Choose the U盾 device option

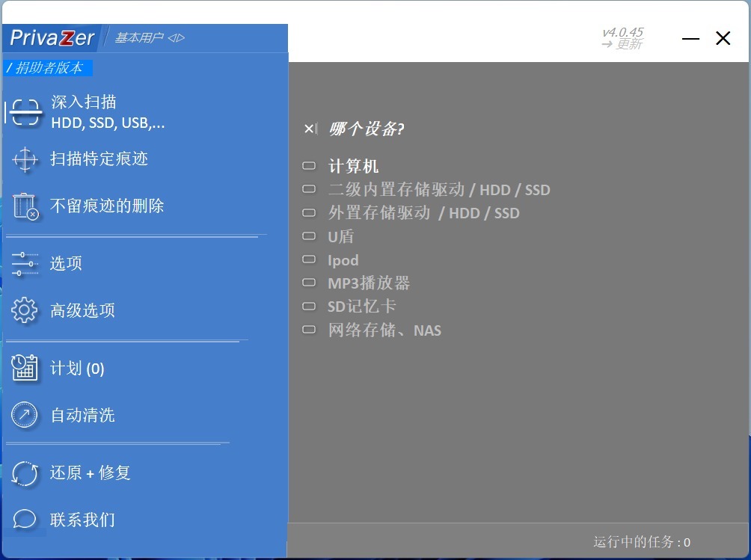(340, 237)
